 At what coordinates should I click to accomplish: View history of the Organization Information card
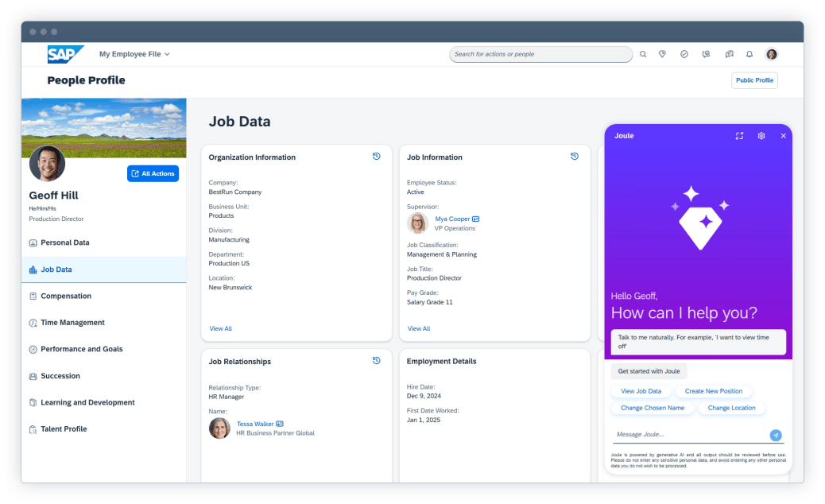377,157
